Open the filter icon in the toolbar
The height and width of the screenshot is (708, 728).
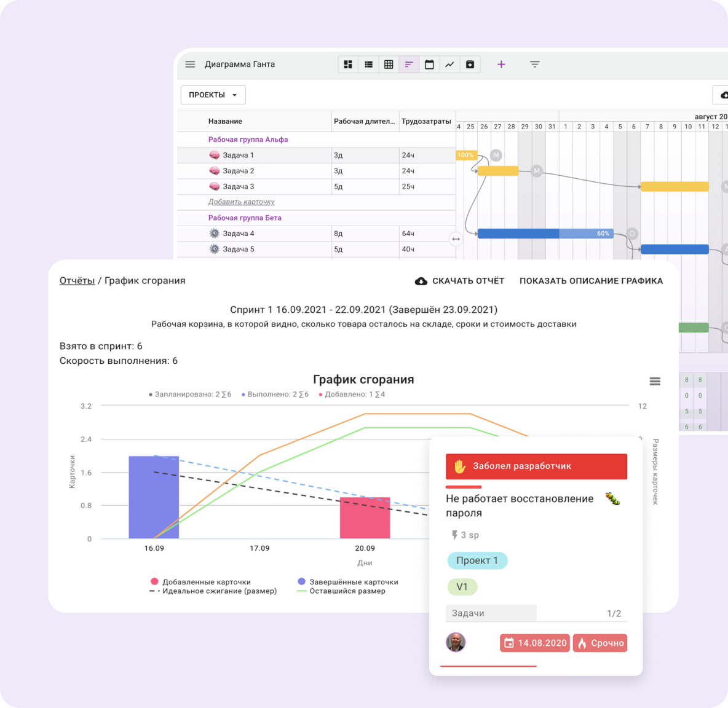(535, 65)
